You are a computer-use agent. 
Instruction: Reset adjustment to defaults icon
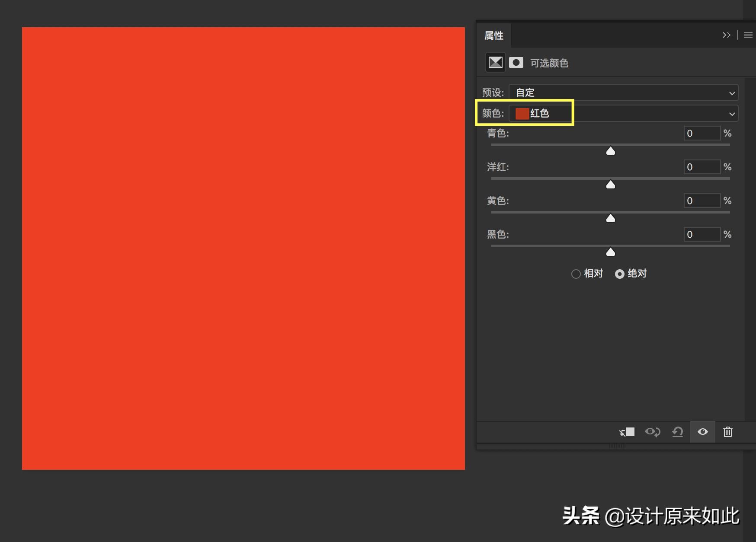tap(678, 432)
